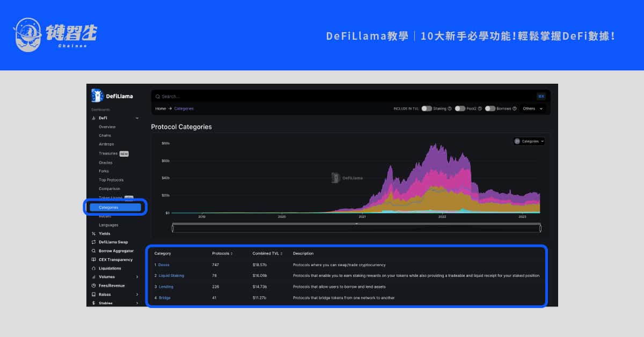Click the 747 protocols count for Dexes

click(216, 265)
